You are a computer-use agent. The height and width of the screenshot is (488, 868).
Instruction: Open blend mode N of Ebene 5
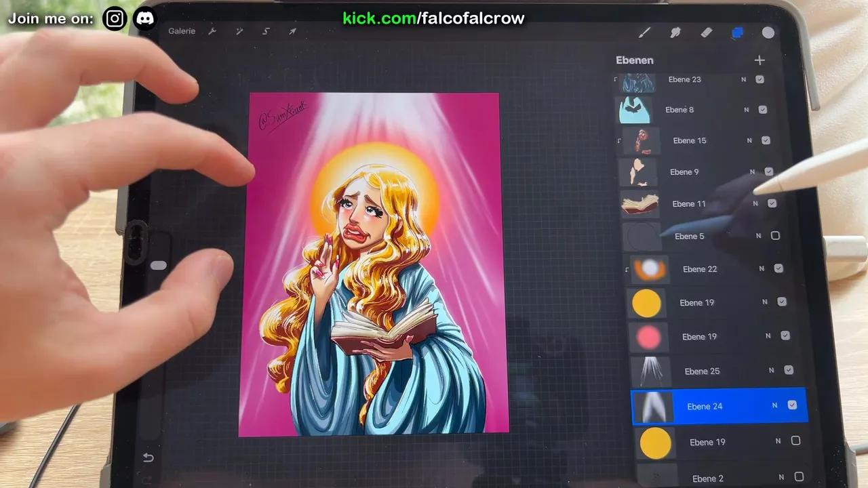tap(758, 236)
